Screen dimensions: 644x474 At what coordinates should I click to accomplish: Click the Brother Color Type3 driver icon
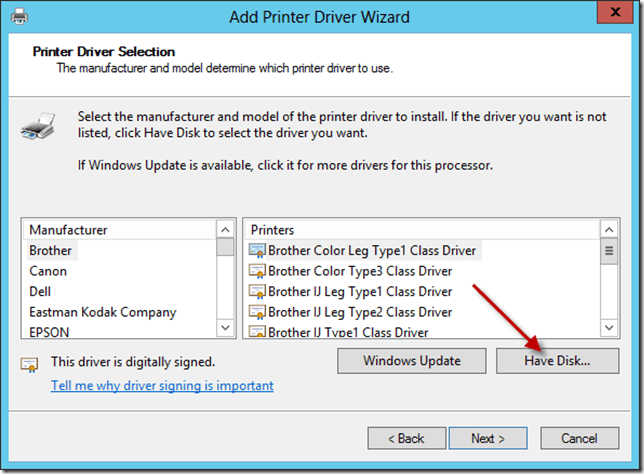pos(258,271)
